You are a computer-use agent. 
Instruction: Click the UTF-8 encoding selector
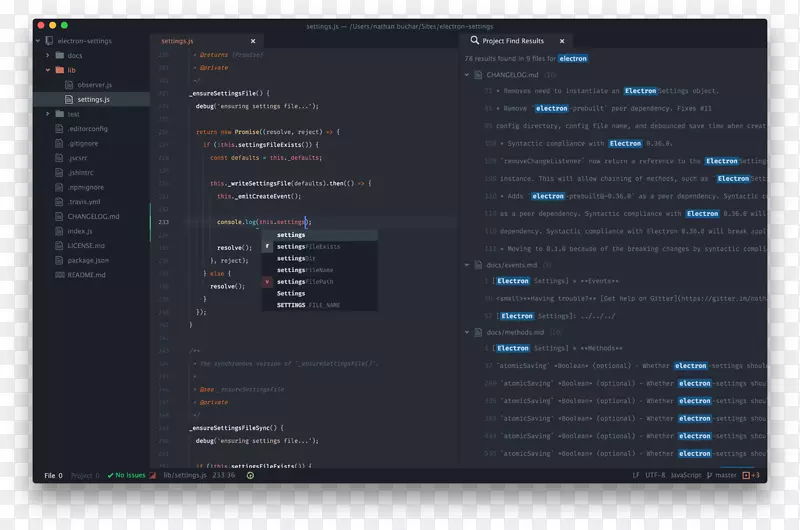pos(655,475)
